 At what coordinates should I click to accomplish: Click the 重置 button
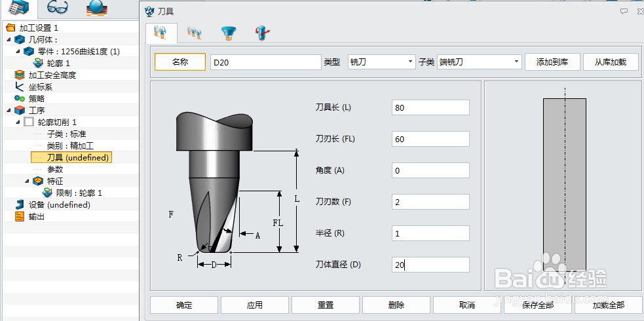tap(326, 305)
